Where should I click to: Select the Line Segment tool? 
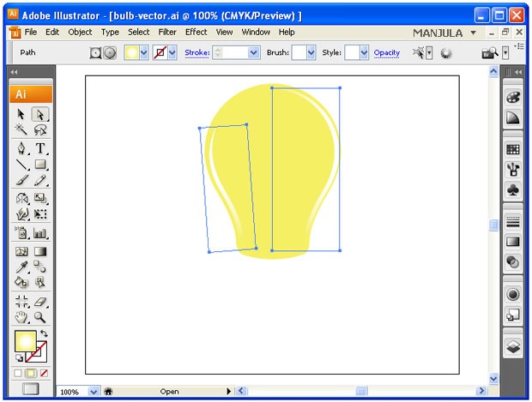(x=21, y=165)
